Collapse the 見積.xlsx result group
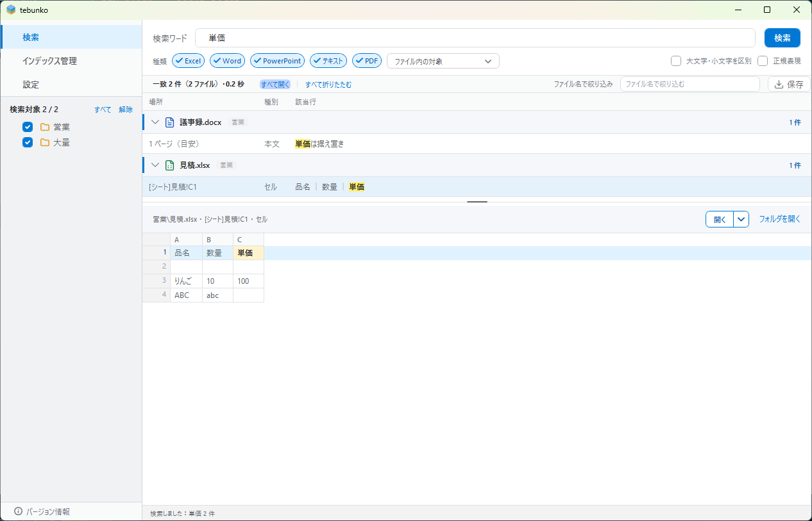 pos(154,165)
